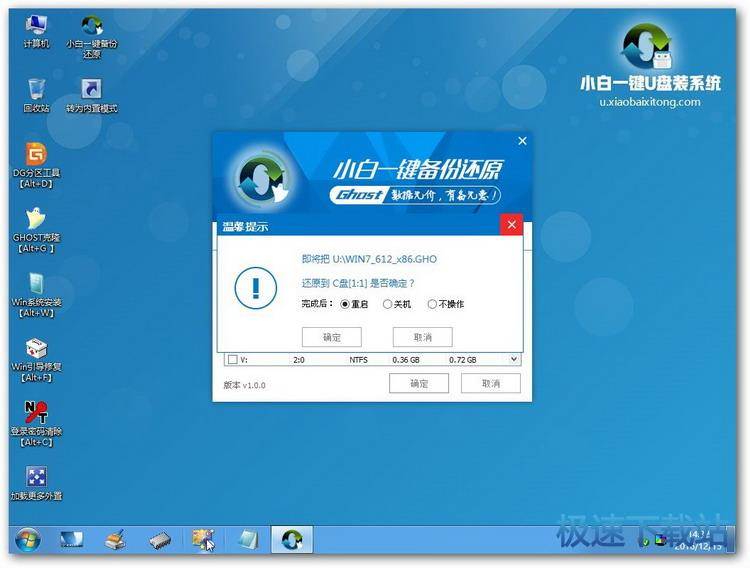Click the u.xiaobaixitong.com link

[x=650, y=102]
